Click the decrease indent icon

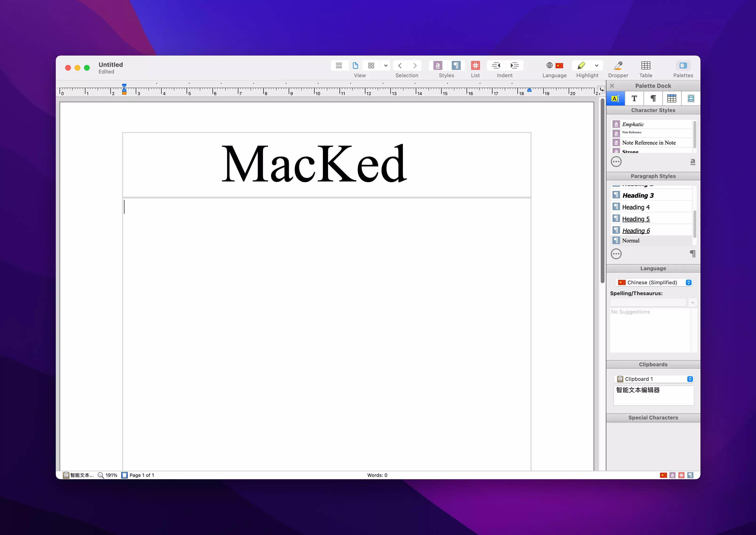496,66
